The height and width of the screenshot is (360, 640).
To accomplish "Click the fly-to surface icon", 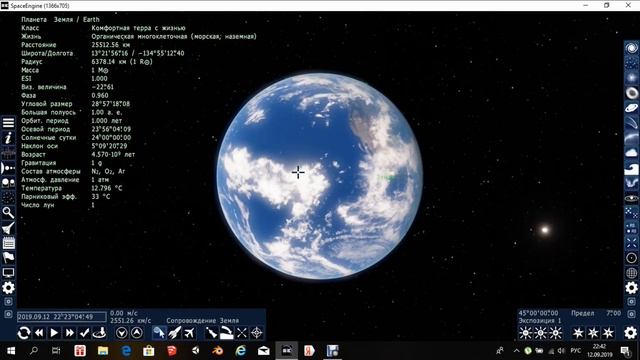I will point(227,333).
